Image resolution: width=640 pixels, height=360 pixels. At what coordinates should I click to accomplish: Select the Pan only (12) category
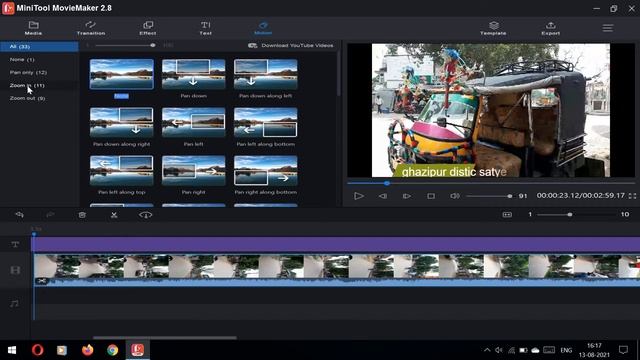28,72
